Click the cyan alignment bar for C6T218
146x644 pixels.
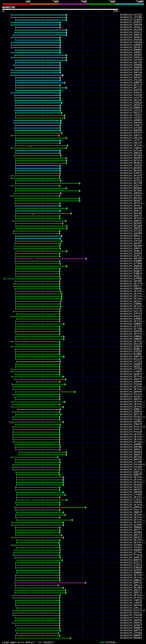38,362
